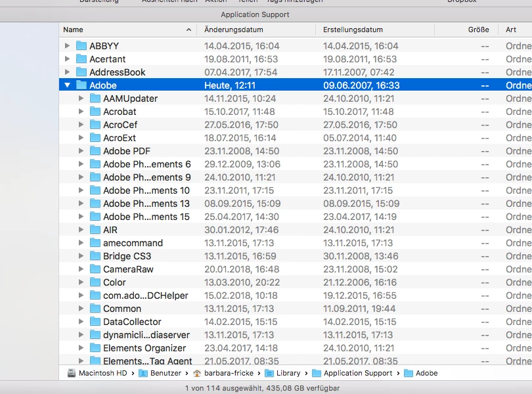Click Benutzer folder icon in path bar
The height and width of the screenshot is (394, 532).
click(x=143, y=373)
